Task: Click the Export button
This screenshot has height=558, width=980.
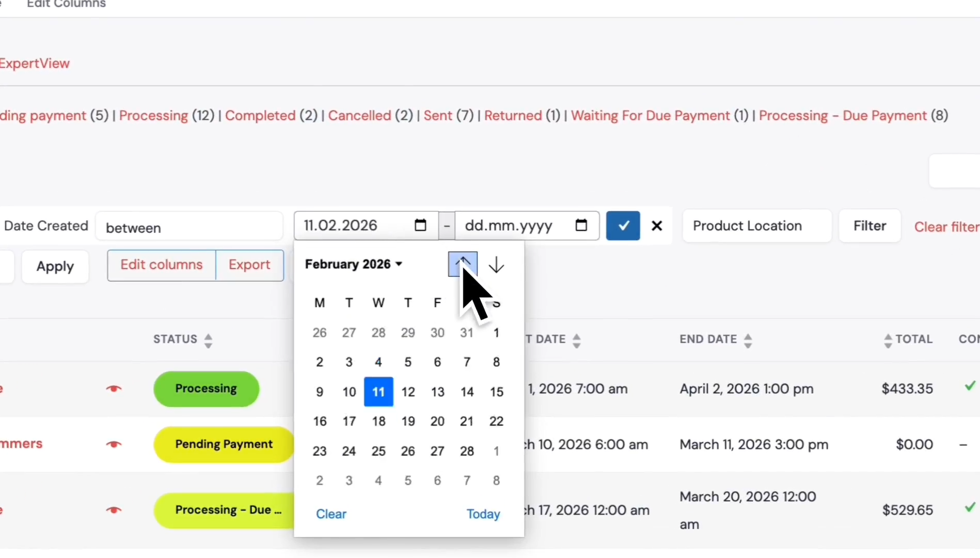Action: (x=249, y=265)
